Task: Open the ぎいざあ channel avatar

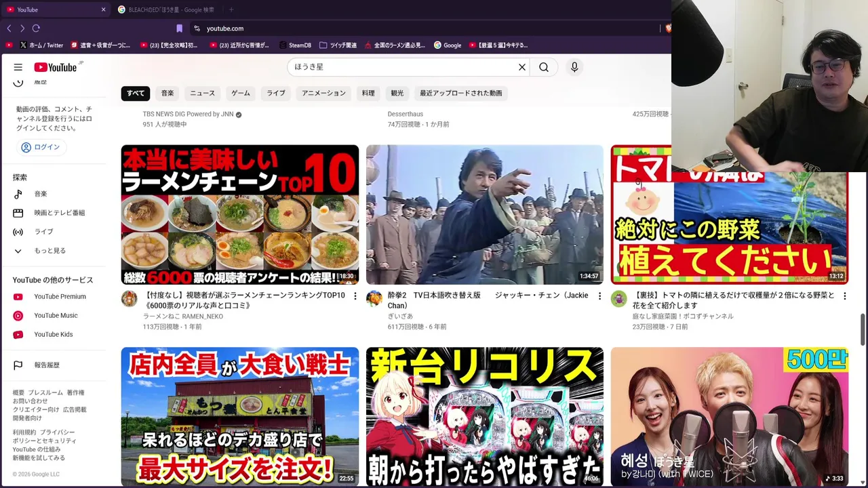Action: click(374, 299)
